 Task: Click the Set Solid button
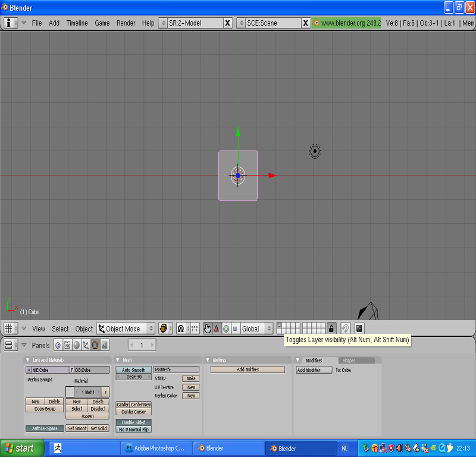[98, 428]
